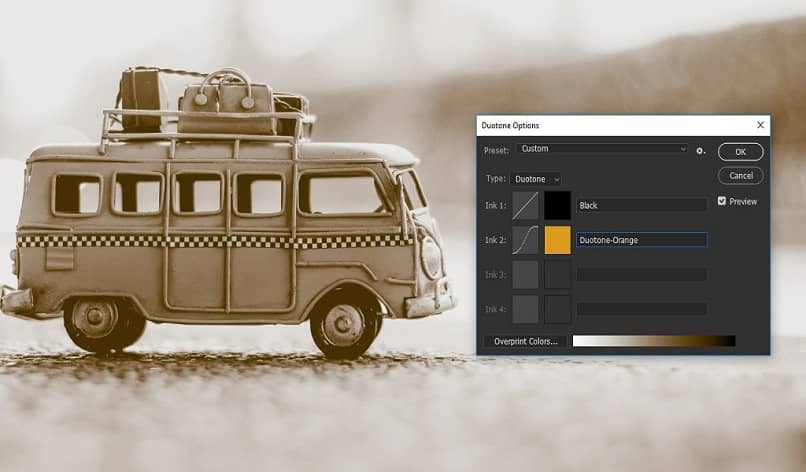Image resolution: width=806 pixels, height=472 pixels.
Task: Click the Cancel button
Action: 741,176
